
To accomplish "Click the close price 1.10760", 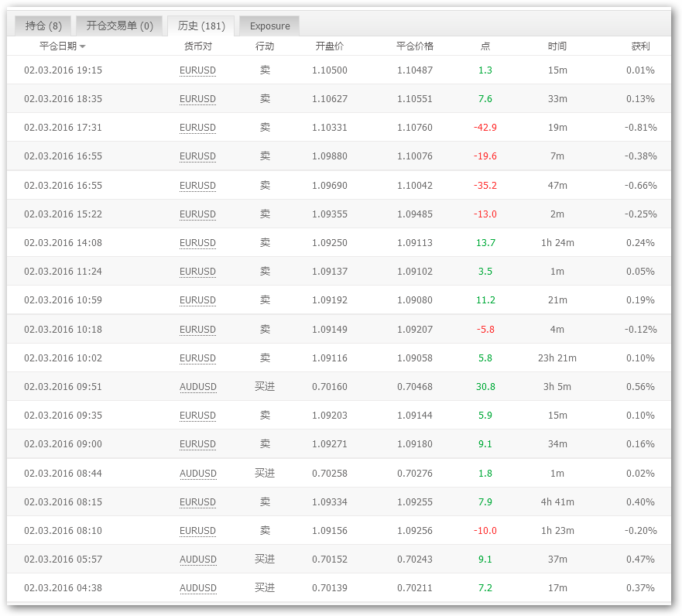I will [415, 128].
